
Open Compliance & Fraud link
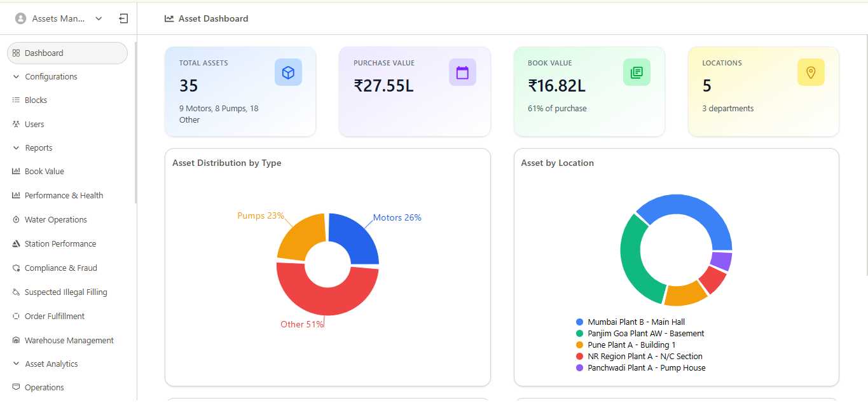pos(60,268)
